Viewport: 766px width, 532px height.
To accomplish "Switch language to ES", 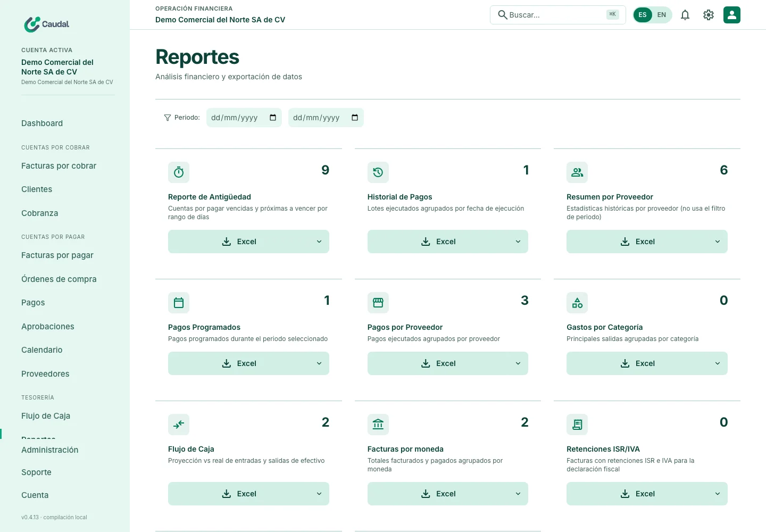I will click(x=643, y=15).
